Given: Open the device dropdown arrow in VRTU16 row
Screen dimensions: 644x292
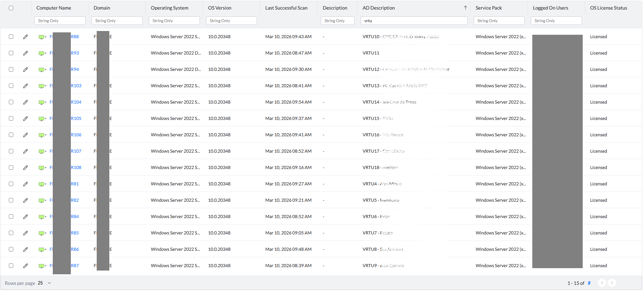Looking at the screenshot, I should point(46,135).
